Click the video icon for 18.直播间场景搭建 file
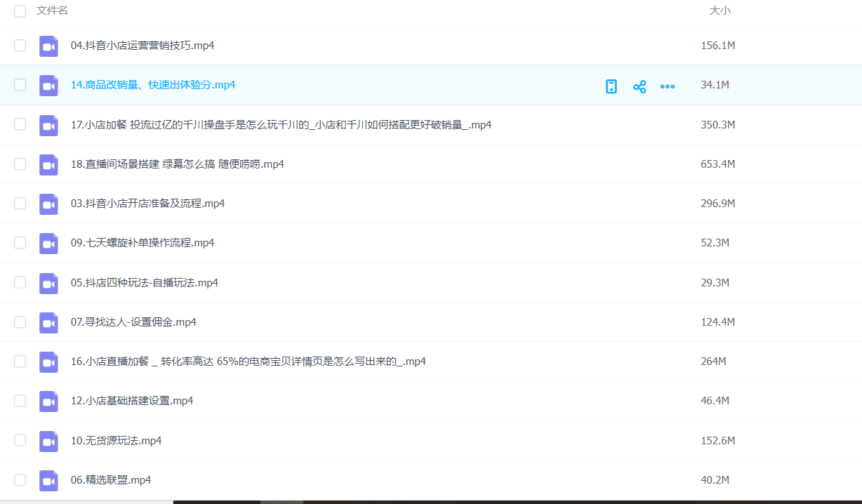 click(48, 165)
